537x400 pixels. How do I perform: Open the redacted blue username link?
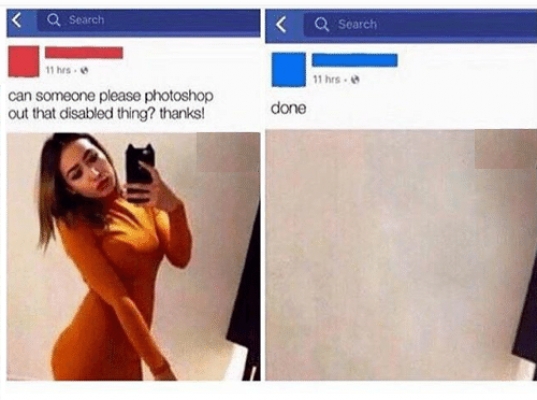pos(355,60)
